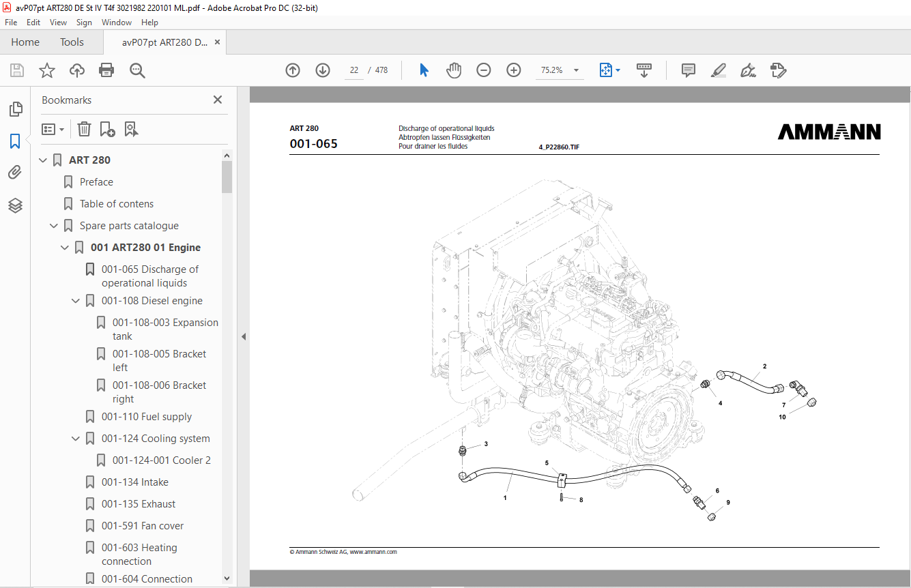Open Preface bookmark
This screenshot has width=911, height=588.
pos(96,182)
